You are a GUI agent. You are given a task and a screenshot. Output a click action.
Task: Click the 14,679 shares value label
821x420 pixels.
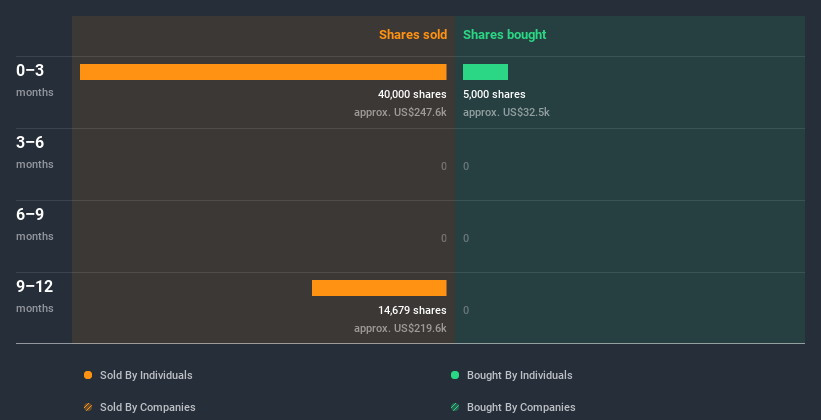pyautogui.click(x=411, y=311)
